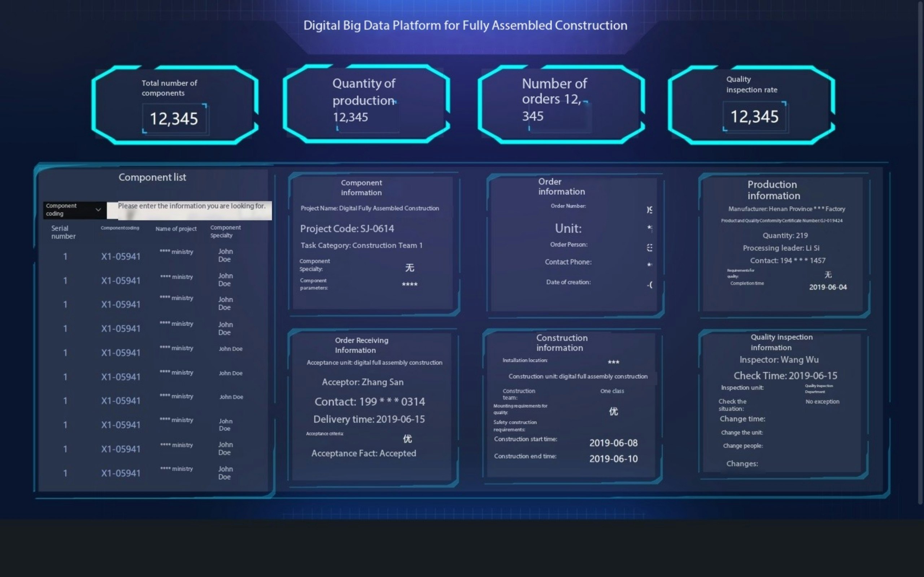Sort by Serial number column header

tap(63, 232)
